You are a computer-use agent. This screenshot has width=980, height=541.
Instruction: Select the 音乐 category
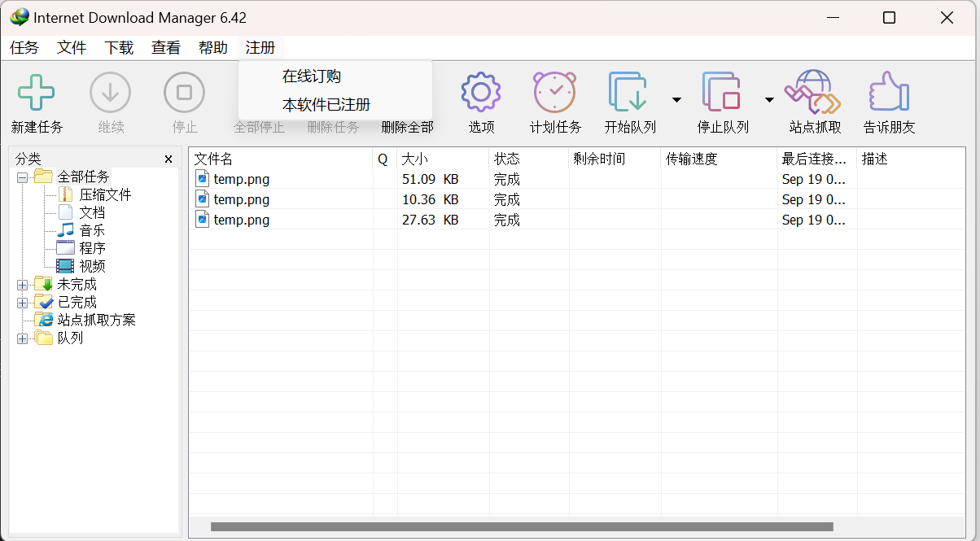92,231
